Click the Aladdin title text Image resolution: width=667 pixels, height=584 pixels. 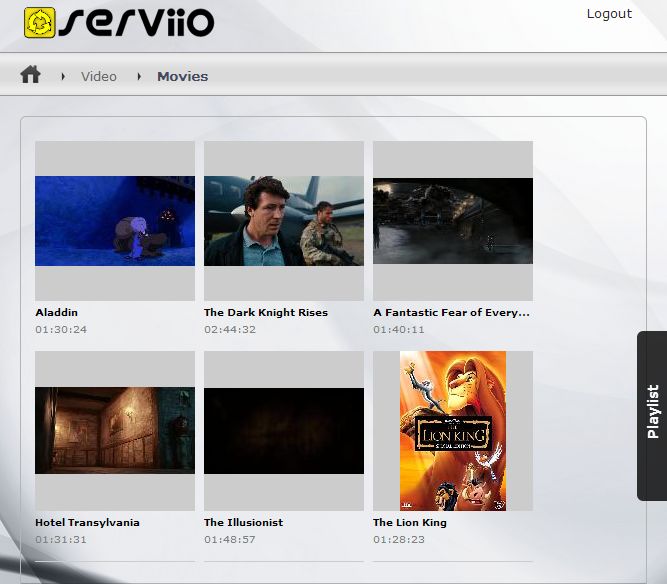(56, 312)
